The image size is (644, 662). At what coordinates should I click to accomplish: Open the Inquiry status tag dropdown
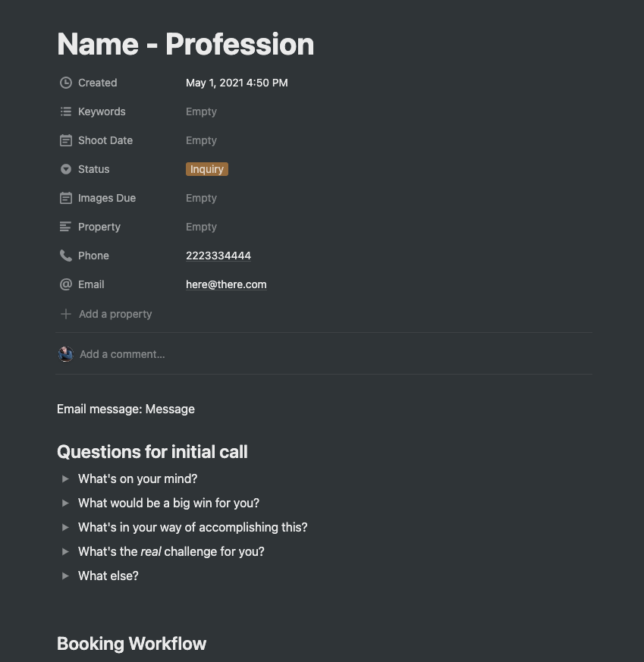[207, 169]
